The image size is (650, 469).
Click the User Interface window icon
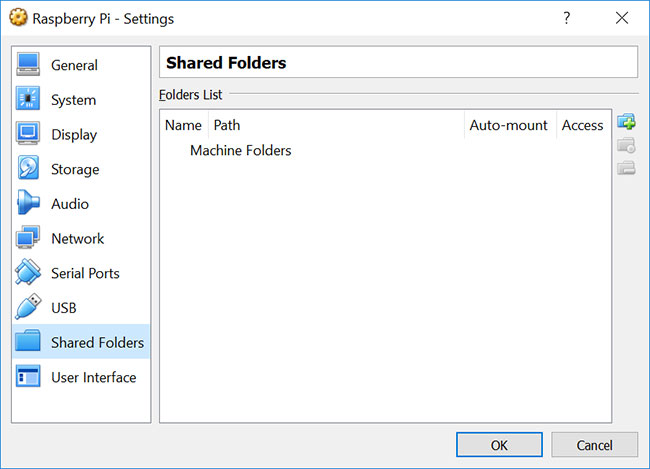[28, 376]
